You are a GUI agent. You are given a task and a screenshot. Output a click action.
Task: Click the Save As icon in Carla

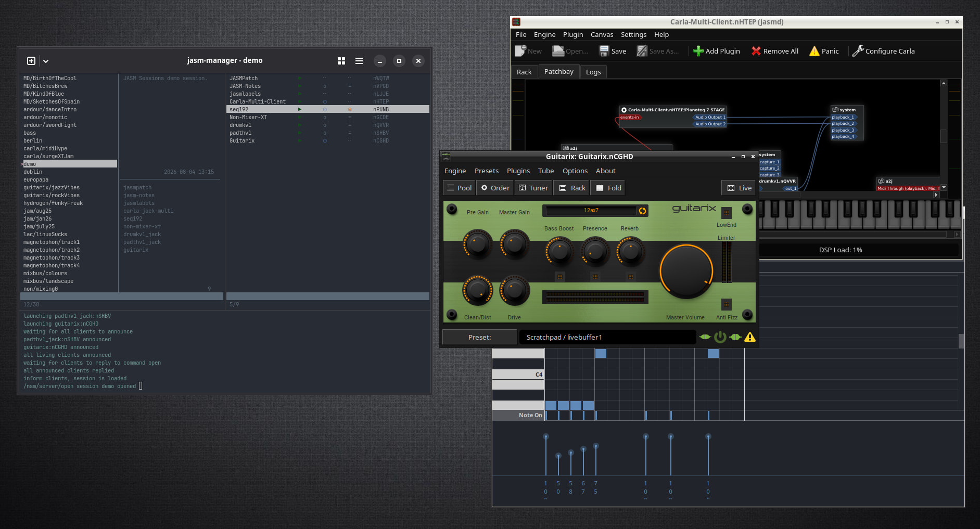pyautogui.click(x=642, y=51)
